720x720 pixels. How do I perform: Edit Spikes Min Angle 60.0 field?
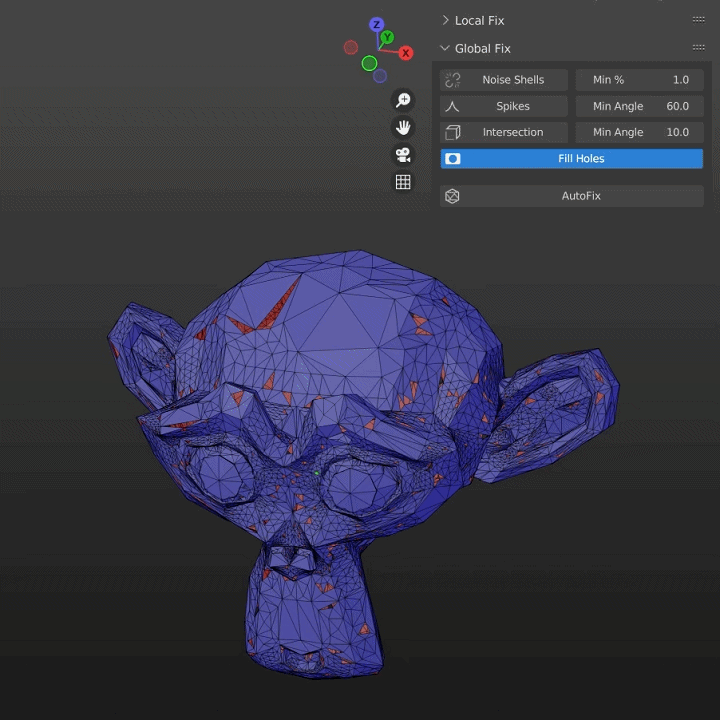point(640,106)
